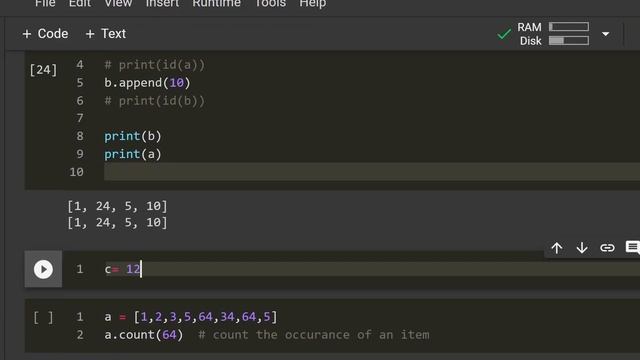640x360 pixels.
Task: Click the a = [1,2,3,5,64,34,64,5] line
Action: click(191, 317)
